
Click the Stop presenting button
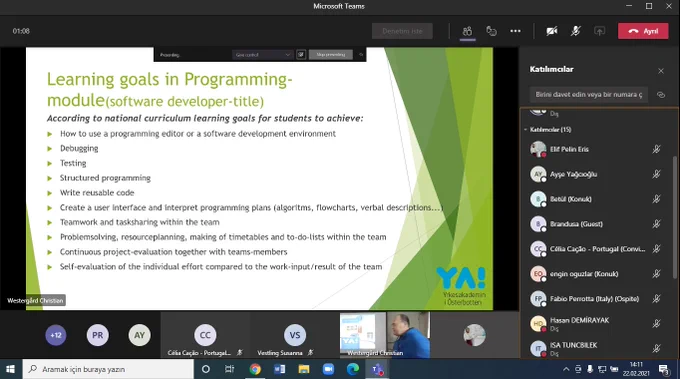tap(331, 55)
